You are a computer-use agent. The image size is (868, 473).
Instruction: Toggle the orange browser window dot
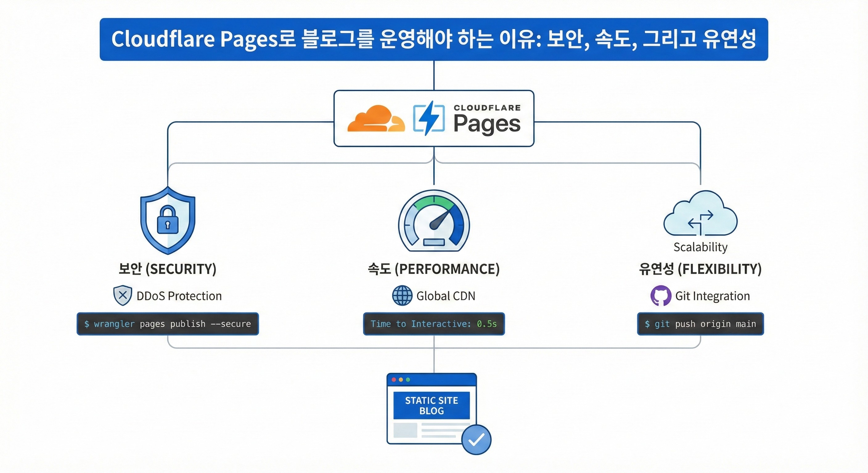401,380
